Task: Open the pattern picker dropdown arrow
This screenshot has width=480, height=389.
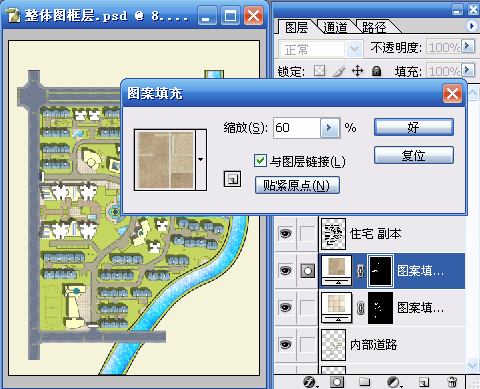Action: [201, 160]
